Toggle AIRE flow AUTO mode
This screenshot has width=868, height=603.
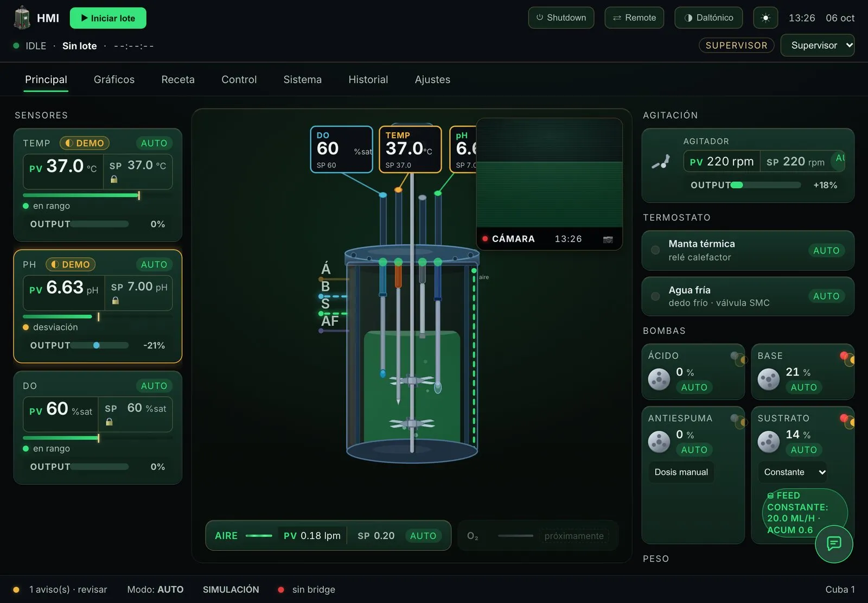tap(423, 536)
